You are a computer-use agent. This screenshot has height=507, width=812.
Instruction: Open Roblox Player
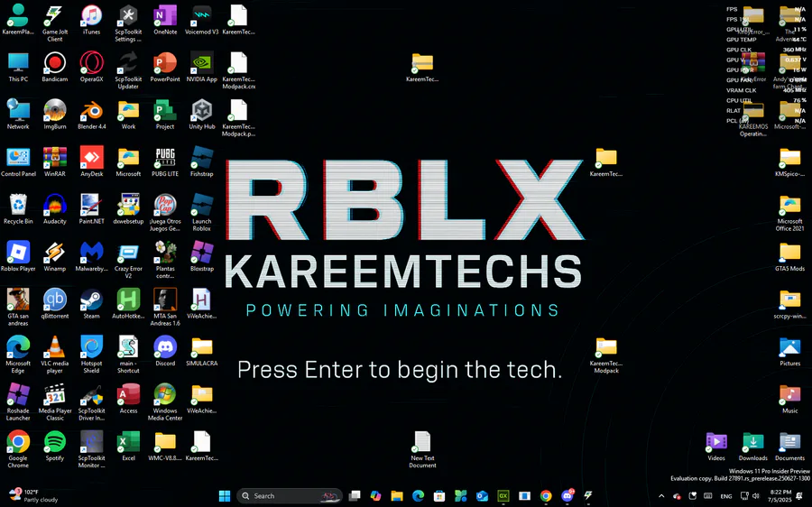click(x=18, y=257)
